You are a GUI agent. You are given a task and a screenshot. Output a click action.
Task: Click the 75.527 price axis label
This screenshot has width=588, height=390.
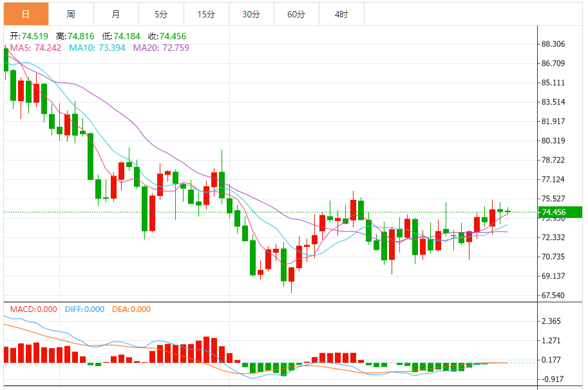click(x=553, y=199)
